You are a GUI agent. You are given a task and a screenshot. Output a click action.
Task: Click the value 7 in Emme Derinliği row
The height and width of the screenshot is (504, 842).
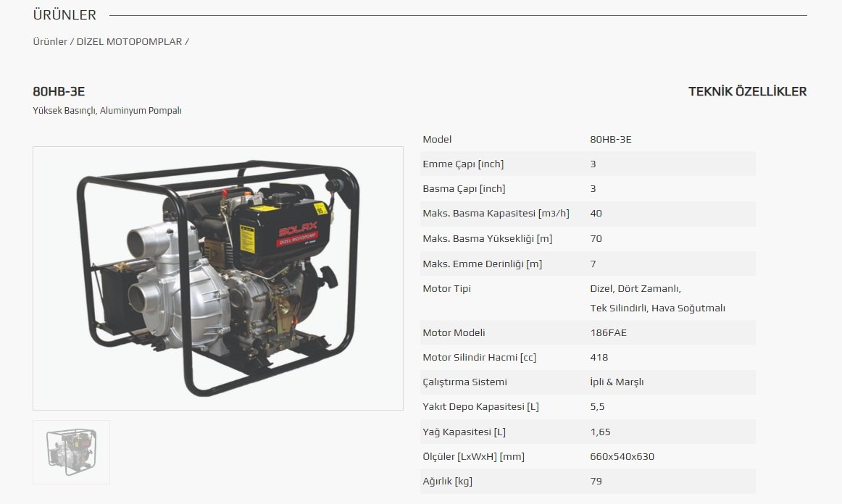593,264
